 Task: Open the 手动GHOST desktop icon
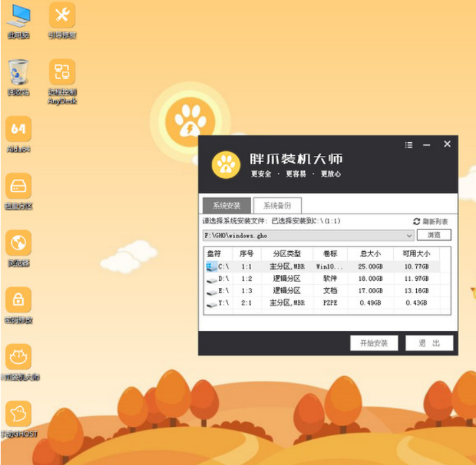click(18, 419)
